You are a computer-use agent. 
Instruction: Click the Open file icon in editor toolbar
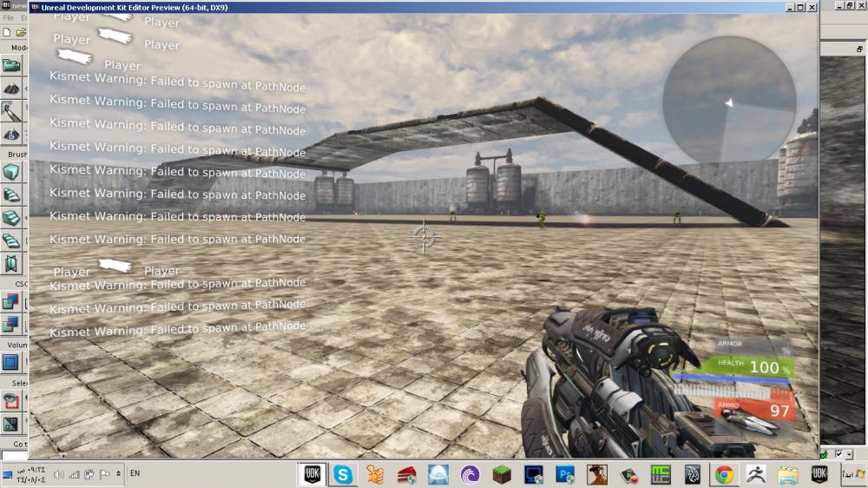click(x=21, y=33)
